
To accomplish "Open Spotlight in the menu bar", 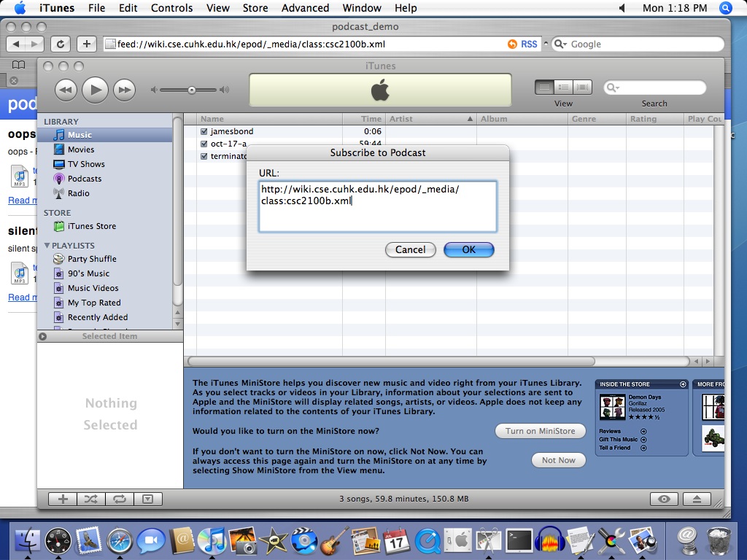I will pyautogui.click(x=726, y=8).
